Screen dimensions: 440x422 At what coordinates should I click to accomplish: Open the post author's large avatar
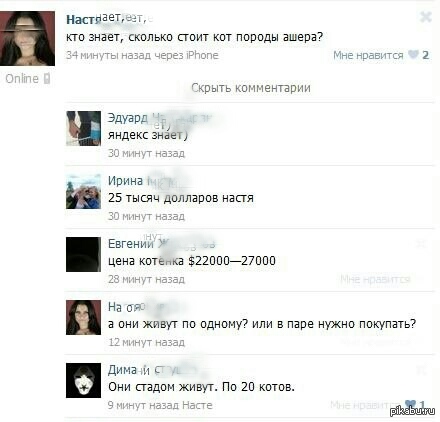(27, 38)
